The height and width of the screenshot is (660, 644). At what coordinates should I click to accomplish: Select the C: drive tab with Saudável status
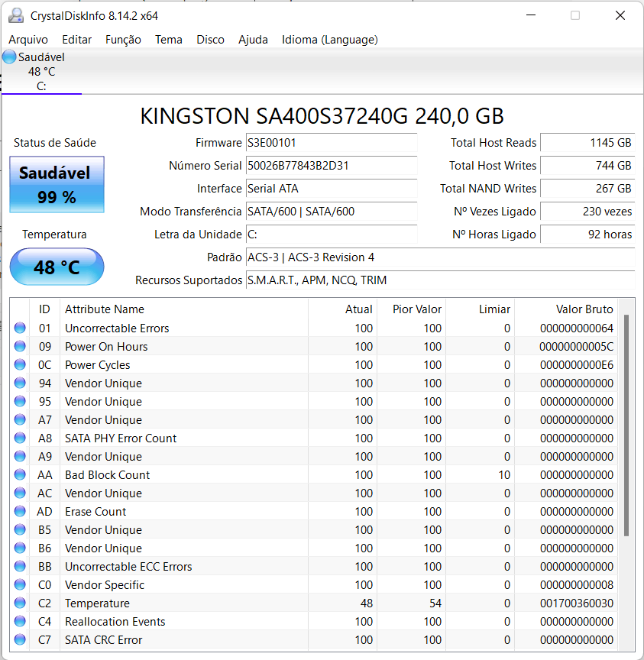[x=41, y=72]
